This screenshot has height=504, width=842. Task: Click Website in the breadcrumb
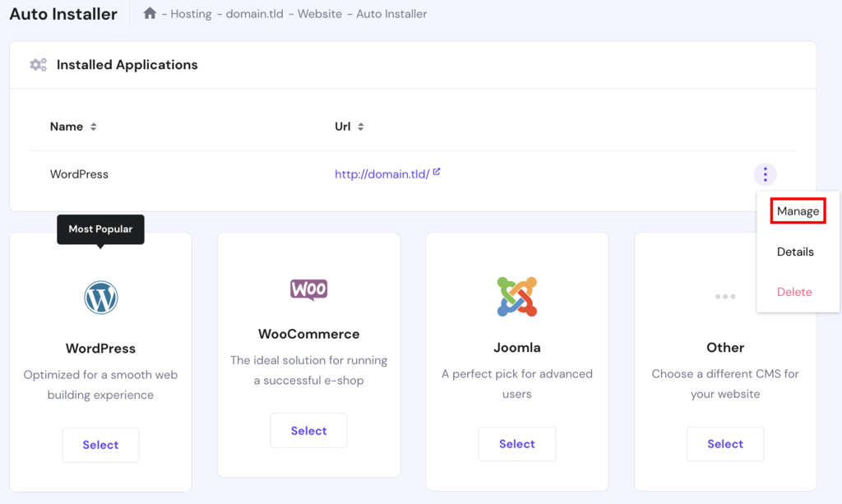319,14
